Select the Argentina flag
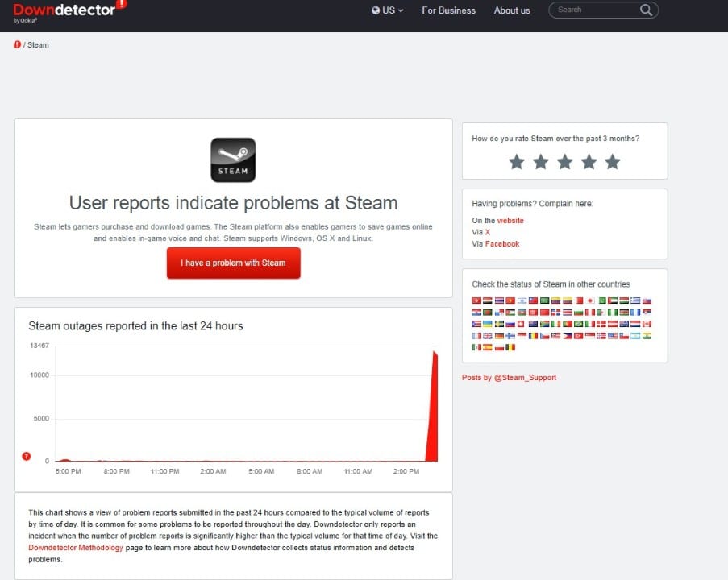Screen dimensions: 728x580 coord(635,336)
